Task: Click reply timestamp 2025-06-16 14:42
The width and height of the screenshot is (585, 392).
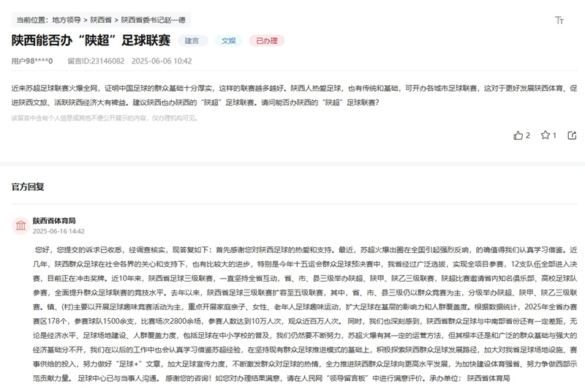Action: pyautogui.click(x=58, y=231)
